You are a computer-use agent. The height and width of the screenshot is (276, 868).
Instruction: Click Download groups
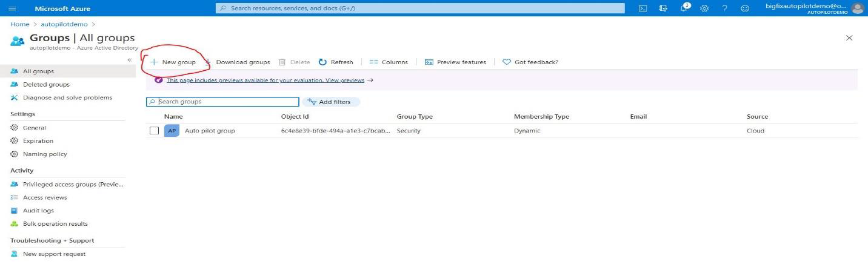pyautogui.click(x=238, y=62)
